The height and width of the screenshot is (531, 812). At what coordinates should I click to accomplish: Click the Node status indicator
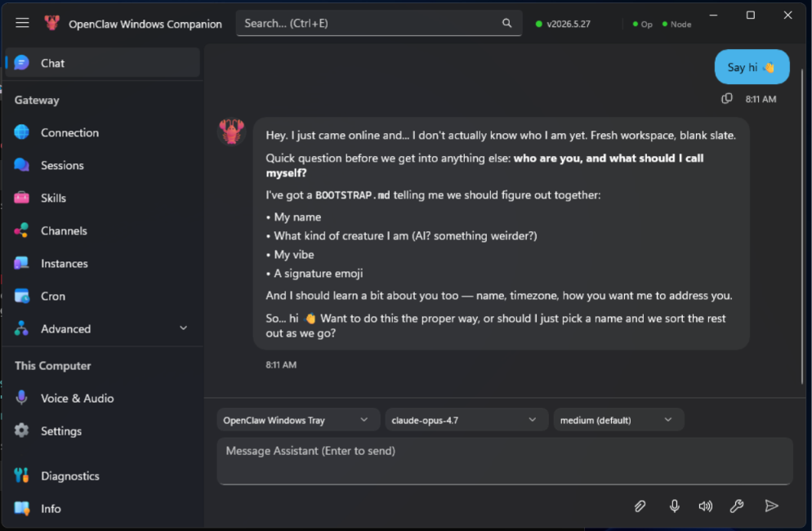point(677,25)
